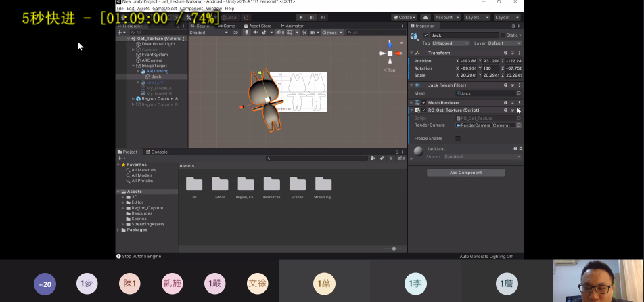Screen dimensions: 644x302
Task: Toggle the Jack object active checkbox
Action: (x=425, y=35)
